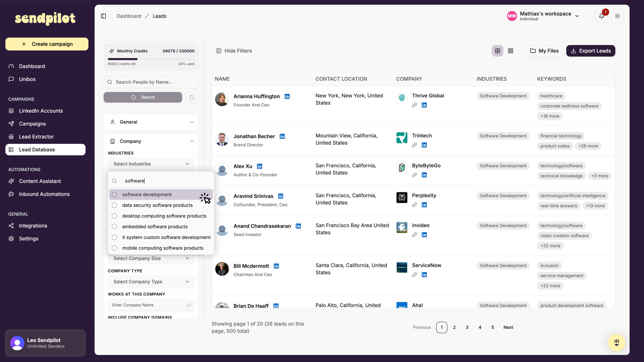Select embedded software products option
The width and height of the screenshot is (644, 362).
(155, 227)
